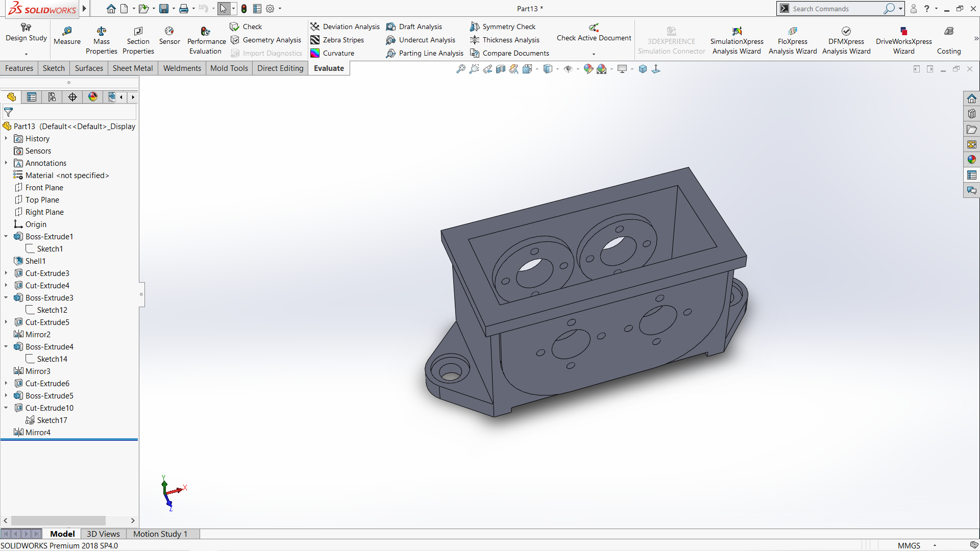Collapse the Boss-Extrude3 tree node
Image resolution: width=980 pixels, height=551 pixels.
click(6, 298)
